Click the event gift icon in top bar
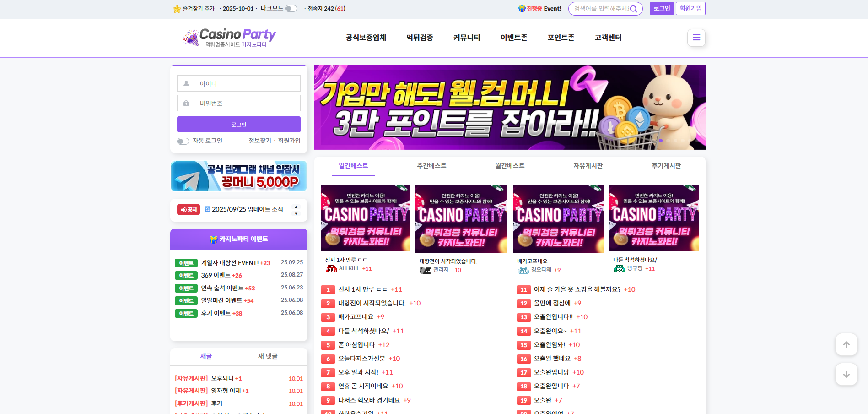This screenshot has width=868, height=414. pos(522,9)
